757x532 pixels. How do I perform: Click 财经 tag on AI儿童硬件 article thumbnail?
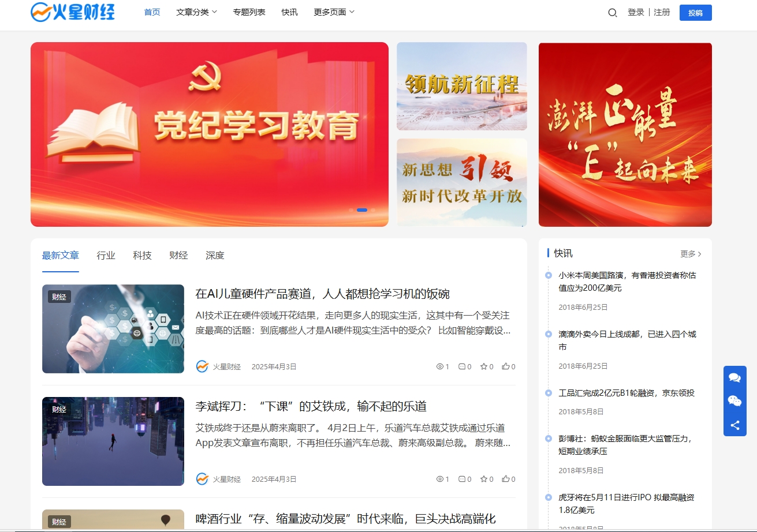pos(59,297)
